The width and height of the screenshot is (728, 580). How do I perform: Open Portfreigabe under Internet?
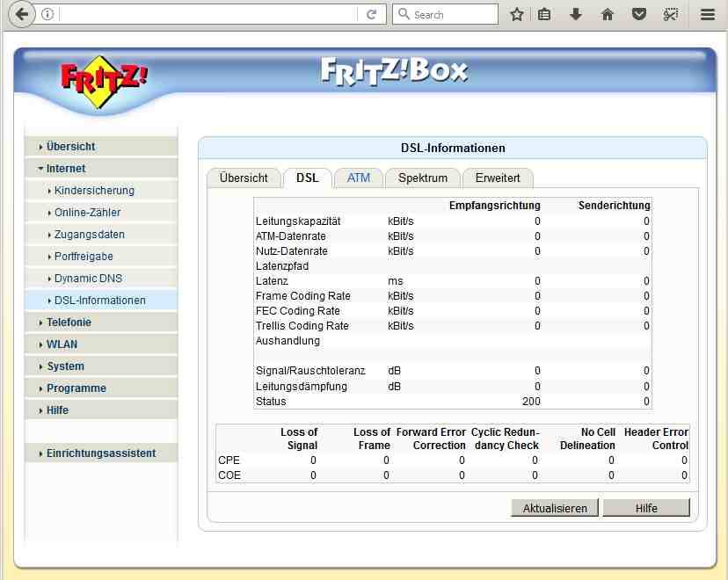tap(101, 256)
